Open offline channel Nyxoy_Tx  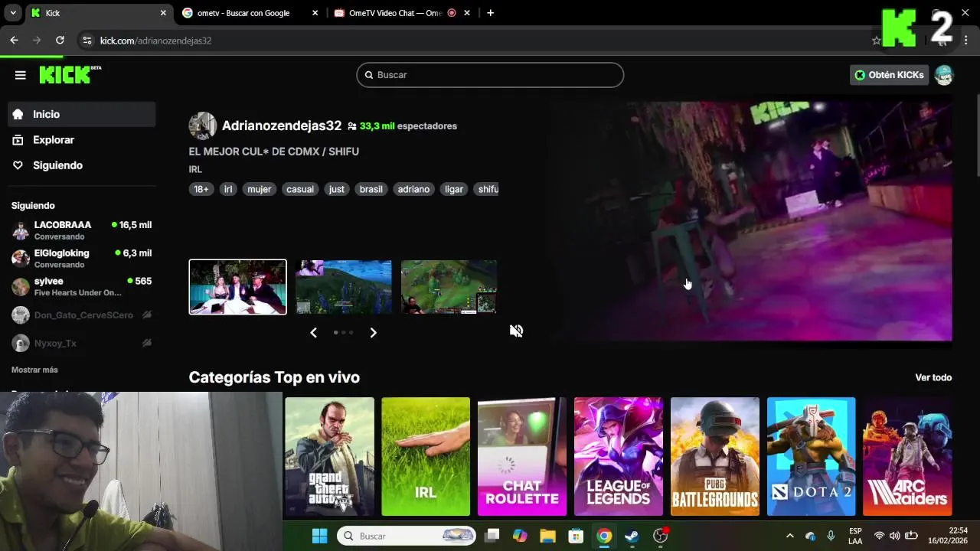click(x=81, y=344)
